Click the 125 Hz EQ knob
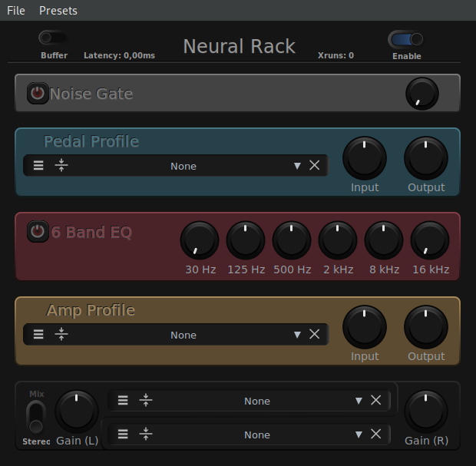 [x=246, y=240]
